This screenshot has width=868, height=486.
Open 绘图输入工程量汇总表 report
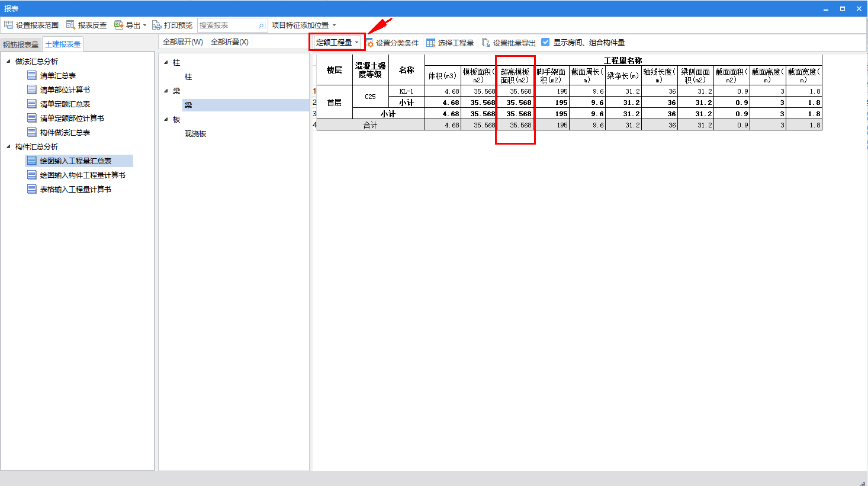(x=76, y=161)
